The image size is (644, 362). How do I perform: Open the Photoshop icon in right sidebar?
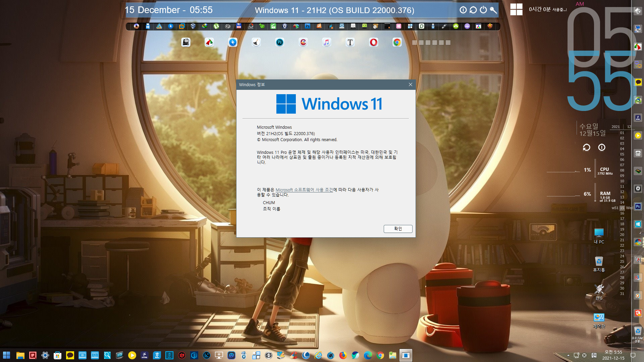(x=638, y=206)
